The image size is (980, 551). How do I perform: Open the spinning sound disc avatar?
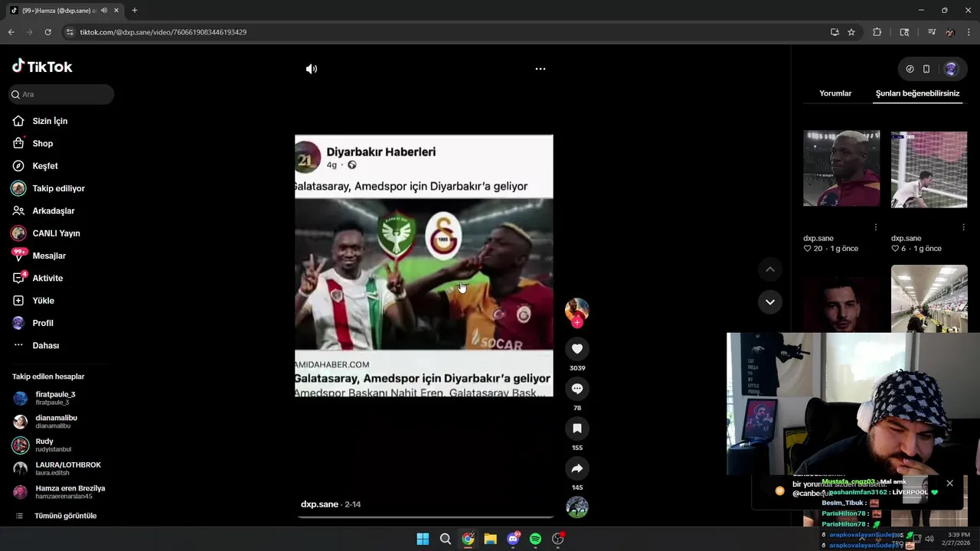point(577,507)
